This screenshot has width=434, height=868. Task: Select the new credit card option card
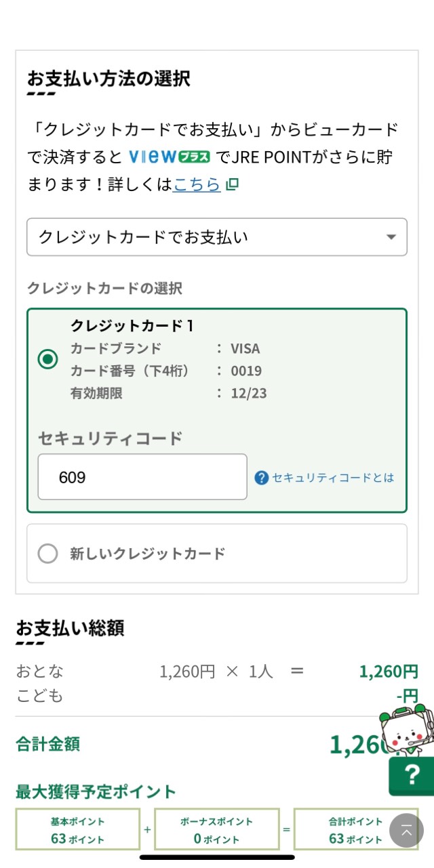[217, 554]
